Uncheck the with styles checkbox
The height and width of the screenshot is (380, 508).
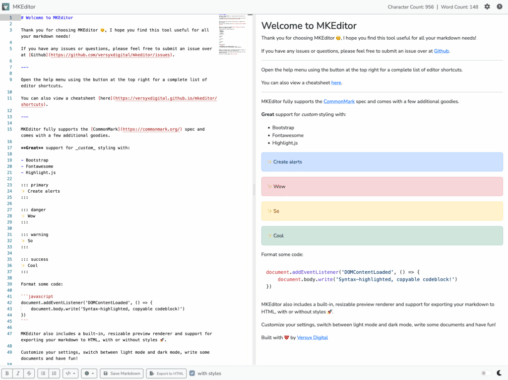click(192, 373)
